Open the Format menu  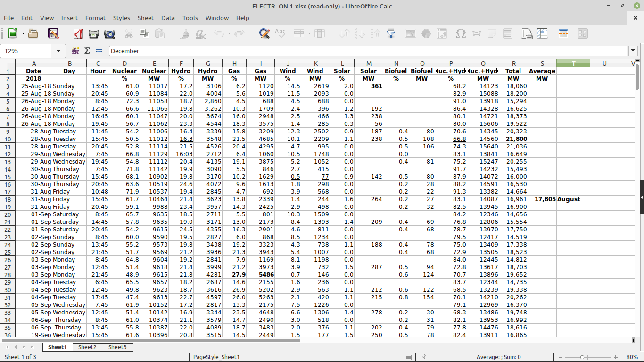tap(95, 18)
